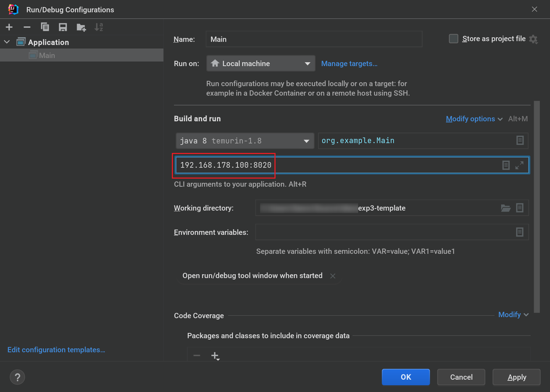
Task: Select the Main configuration in tree
Action: click(47, 56)
